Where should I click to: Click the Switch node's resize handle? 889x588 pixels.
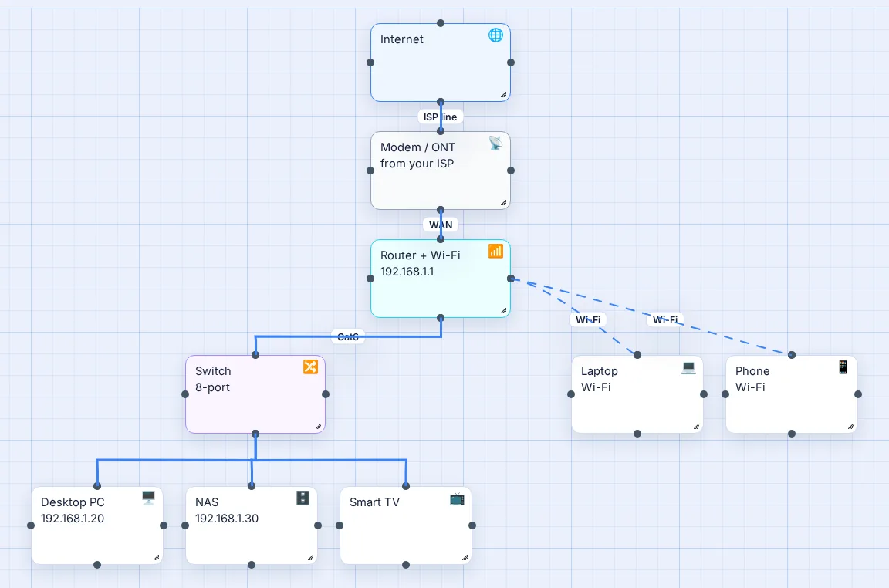(318, 427)
